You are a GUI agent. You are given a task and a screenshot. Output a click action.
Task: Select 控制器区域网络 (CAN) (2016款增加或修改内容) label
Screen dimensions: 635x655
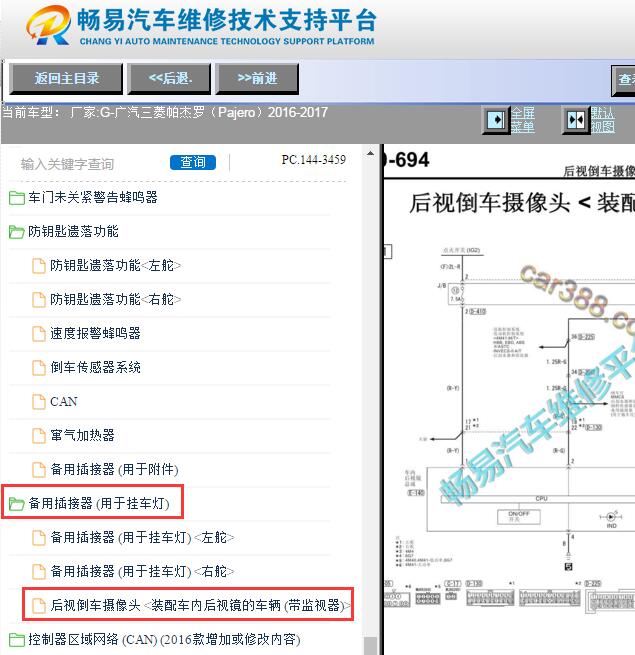(x=164, y=640)
